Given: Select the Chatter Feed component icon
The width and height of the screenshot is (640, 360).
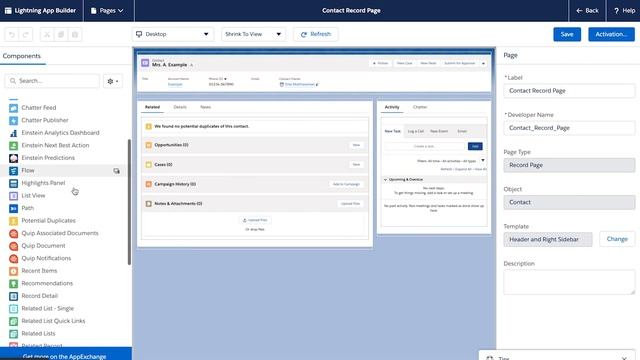Looking at the screenshot, I should click(13, 108).
